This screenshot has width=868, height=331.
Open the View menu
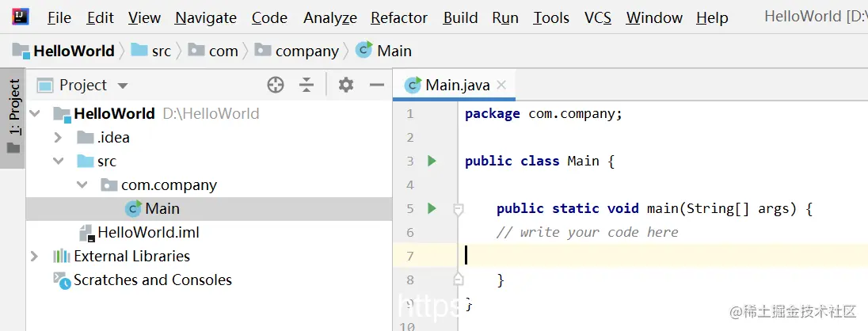pos(144,17)
